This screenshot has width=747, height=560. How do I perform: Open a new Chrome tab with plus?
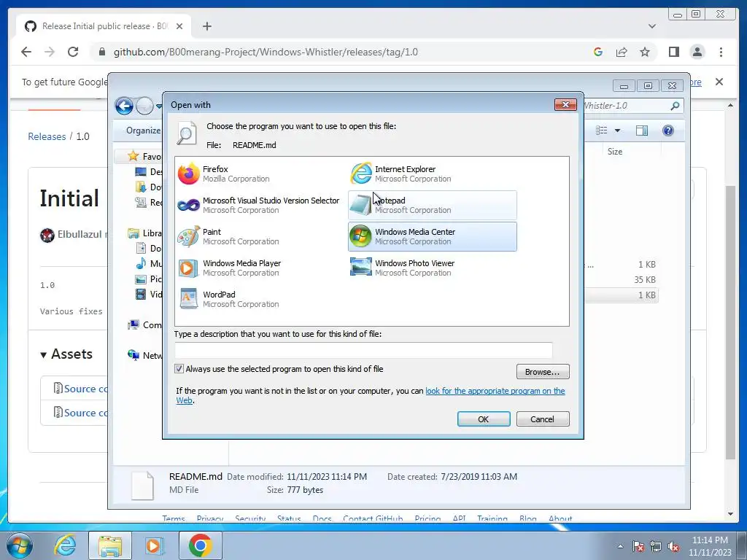click(206, 26)
